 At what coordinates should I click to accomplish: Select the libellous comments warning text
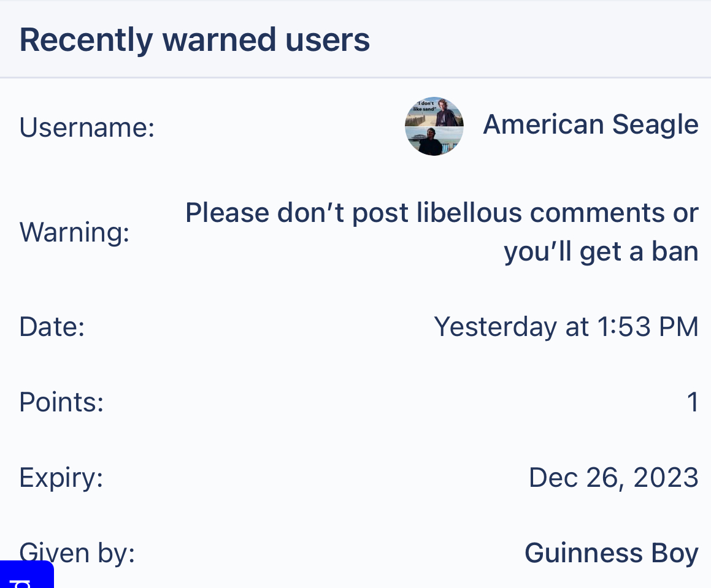442,232
